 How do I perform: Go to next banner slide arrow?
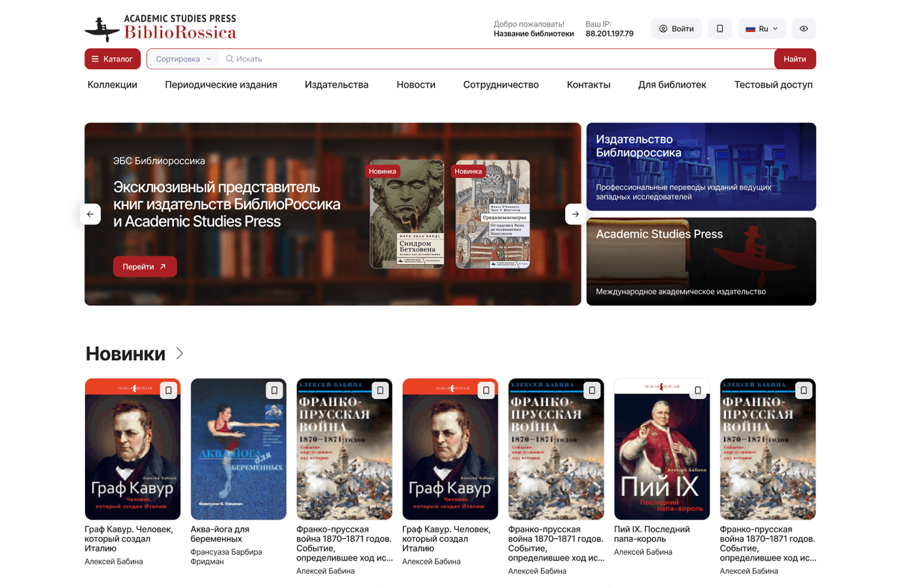click(575, 214)
